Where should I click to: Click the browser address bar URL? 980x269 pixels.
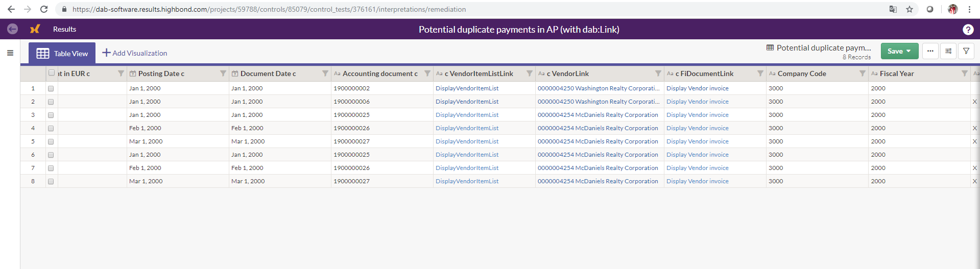pos(269,9)
